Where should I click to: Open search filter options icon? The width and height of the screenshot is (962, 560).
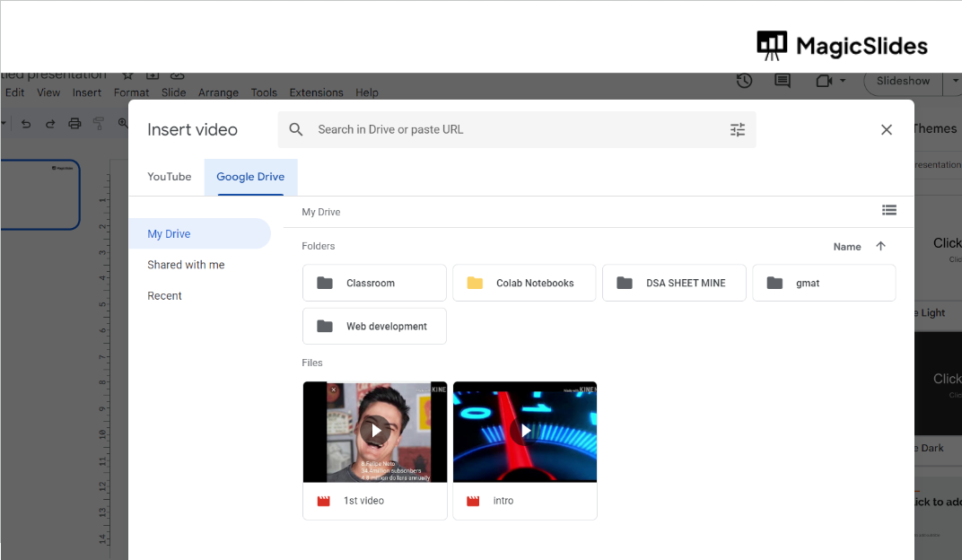738,130
